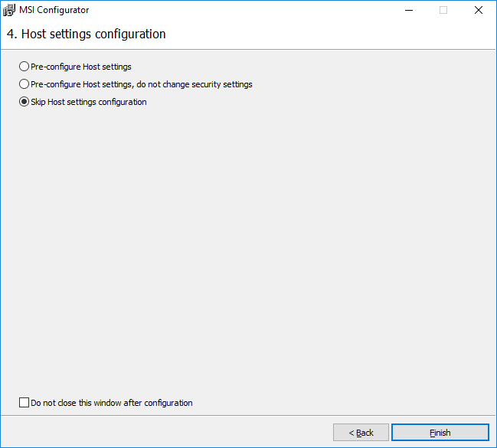Click the grayed-out maximize button

click(x=443, y=10)
